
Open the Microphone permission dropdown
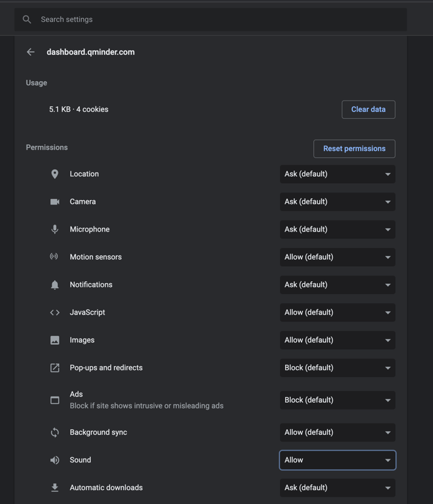(x=337, y=229)
